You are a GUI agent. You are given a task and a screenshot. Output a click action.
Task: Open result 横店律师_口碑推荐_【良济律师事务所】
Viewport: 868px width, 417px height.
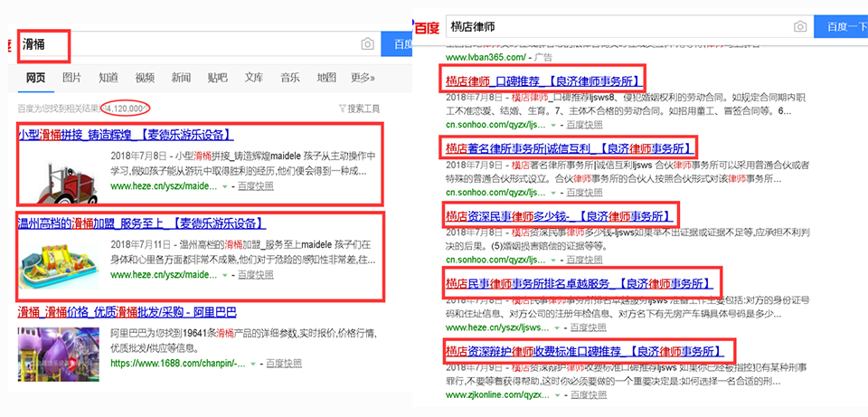(542, 82)
